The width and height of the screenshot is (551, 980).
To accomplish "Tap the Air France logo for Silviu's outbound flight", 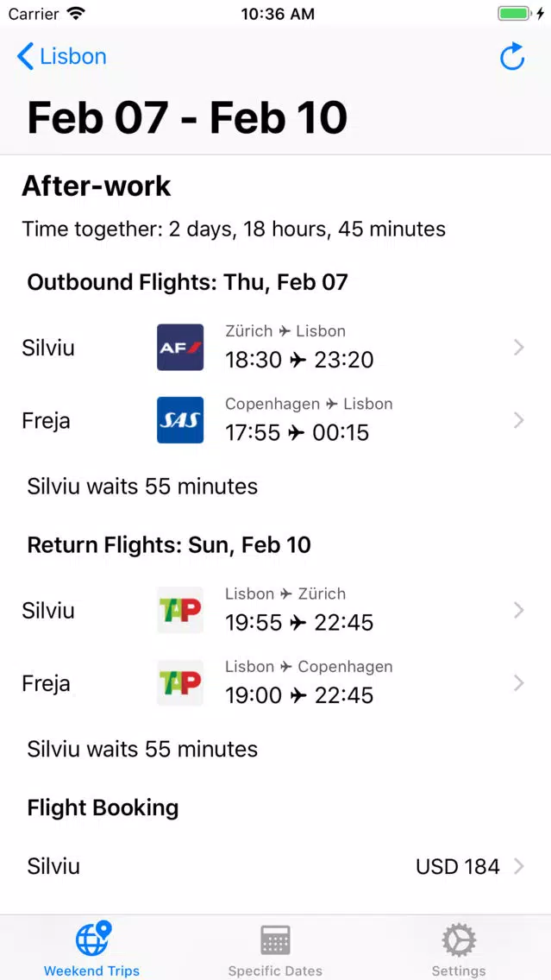I will (180, 347).
